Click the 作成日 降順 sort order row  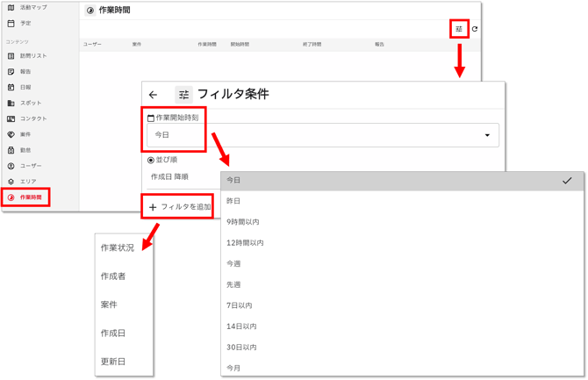coord(170,176)
